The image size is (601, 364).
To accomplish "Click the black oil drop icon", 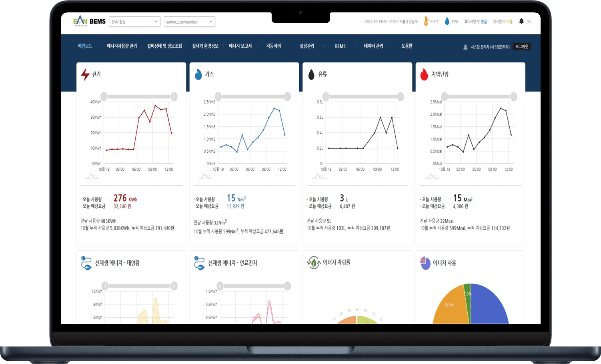I will coord(311,74).
